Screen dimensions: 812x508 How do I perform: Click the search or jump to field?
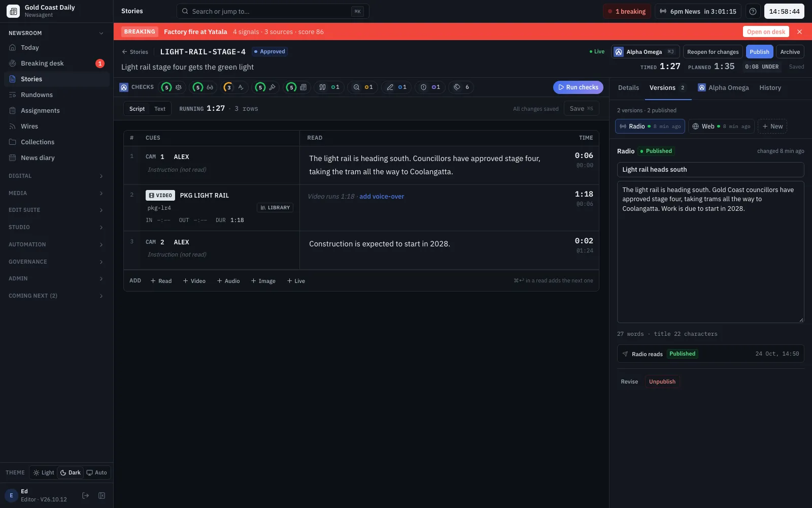[x=273, y=11]
